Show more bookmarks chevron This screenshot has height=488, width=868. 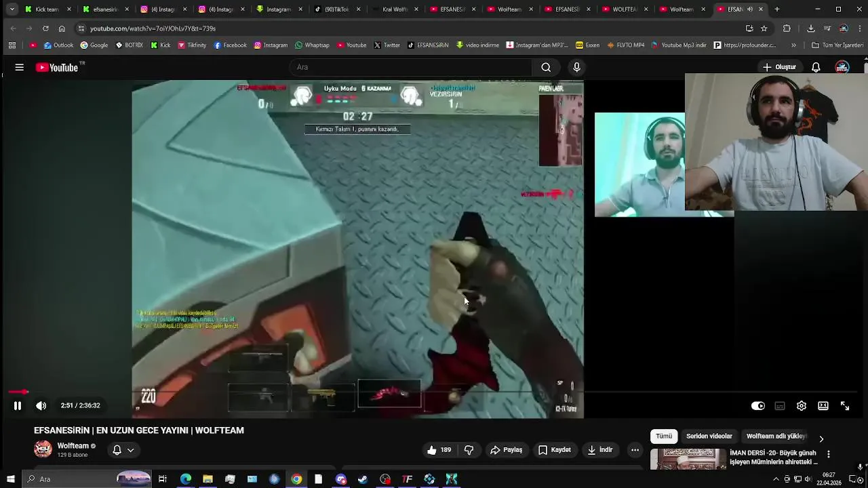point(793,45)
